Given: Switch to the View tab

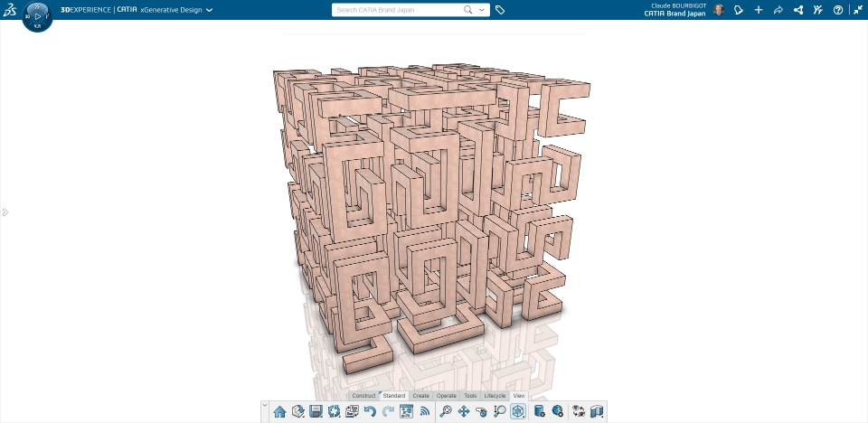Looking at the screenshot, I should coord(519,396).
